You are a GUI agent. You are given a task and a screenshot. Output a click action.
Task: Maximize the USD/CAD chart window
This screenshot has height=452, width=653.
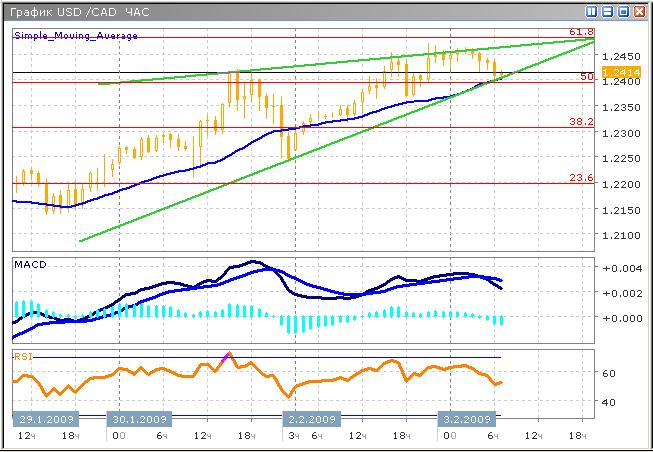tap(623, 12)
